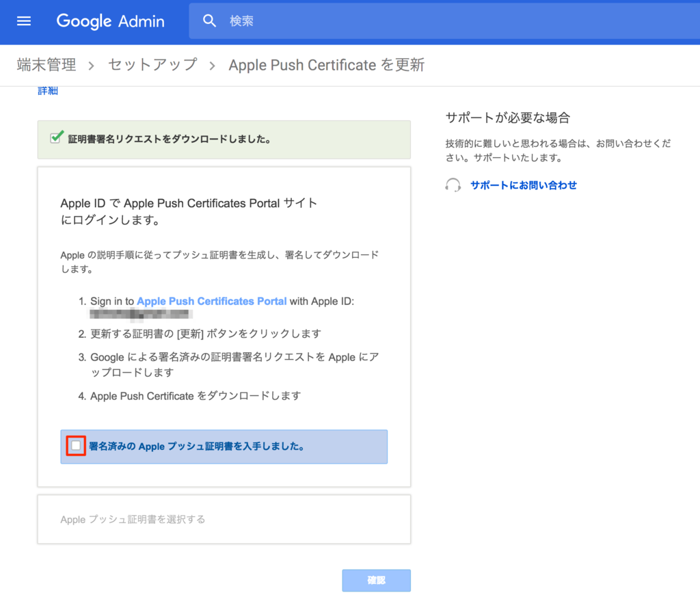The width and height of the screenshot is (700, 597).
Task: Click Apple プッシュ証明書を選択する section
Action: (224, 519)
